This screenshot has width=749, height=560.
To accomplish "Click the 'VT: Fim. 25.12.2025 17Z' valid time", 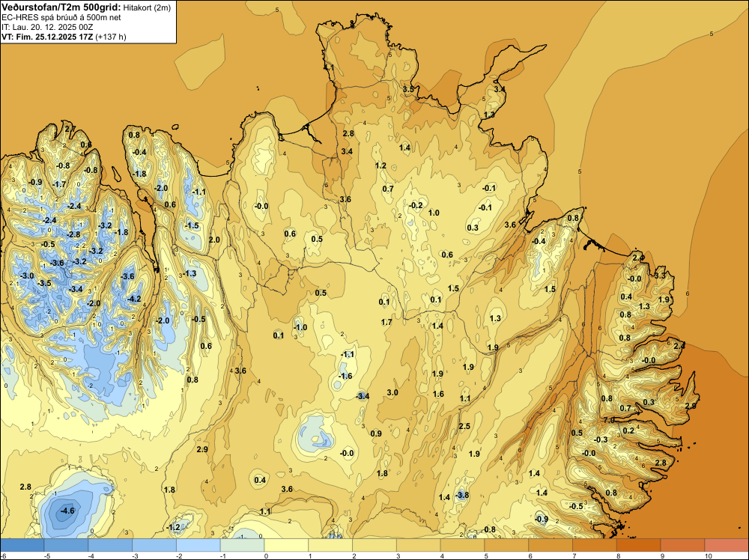I will pos(47,37).
